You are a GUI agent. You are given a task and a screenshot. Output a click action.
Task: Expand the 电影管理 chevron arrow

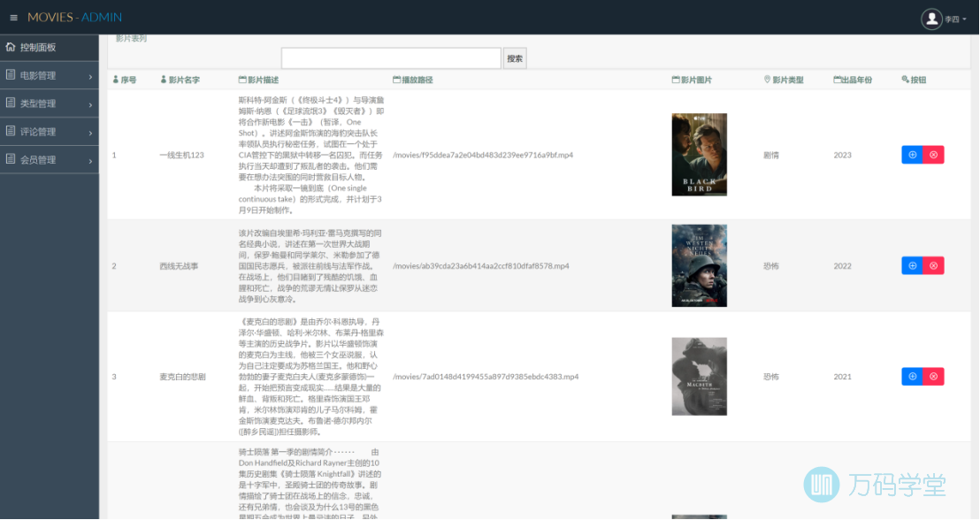coord(90,77)
